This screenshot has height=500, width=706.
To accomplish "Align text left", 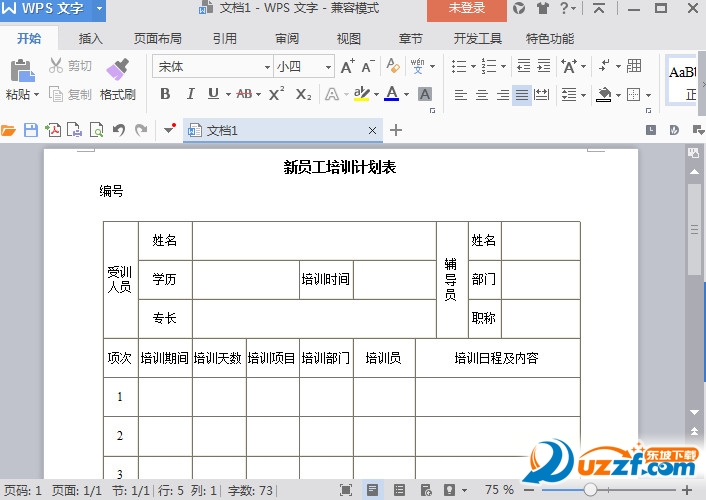I will [x=461, y=95].
